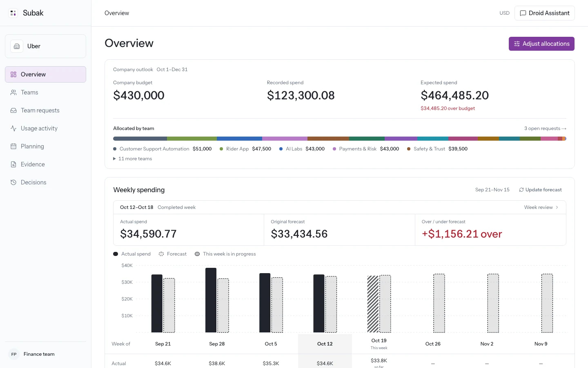Navigate to Planning
Image resolution: width=588 pixels, height=368 pixels.
[45, 146]
